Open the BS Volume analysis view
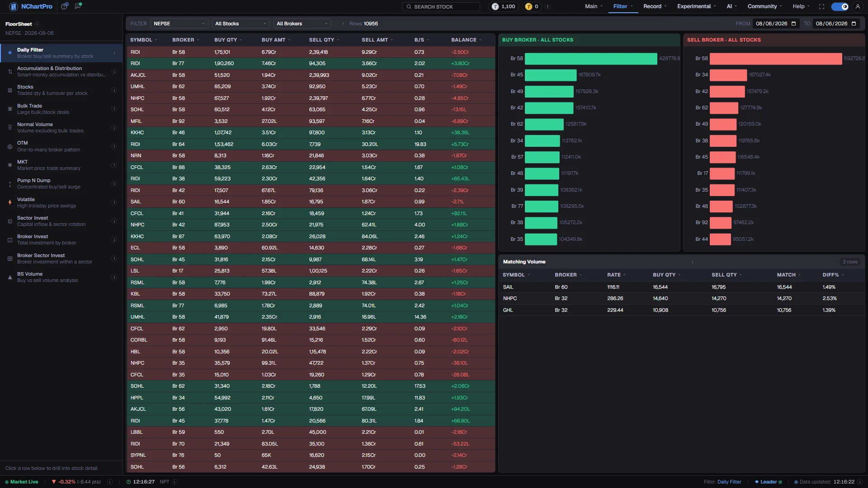The image size is (868, 488). click(61, 277)
